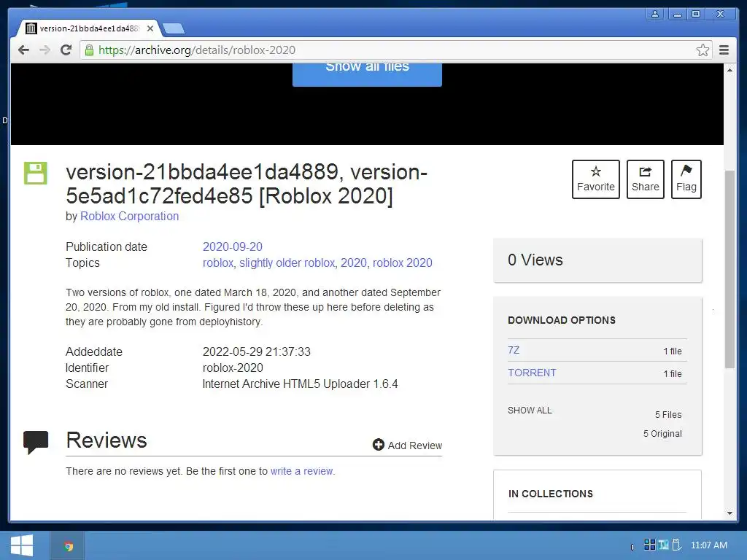Open the Windows Start button
This screenshot has width=747, height=560.
[21, 545]
